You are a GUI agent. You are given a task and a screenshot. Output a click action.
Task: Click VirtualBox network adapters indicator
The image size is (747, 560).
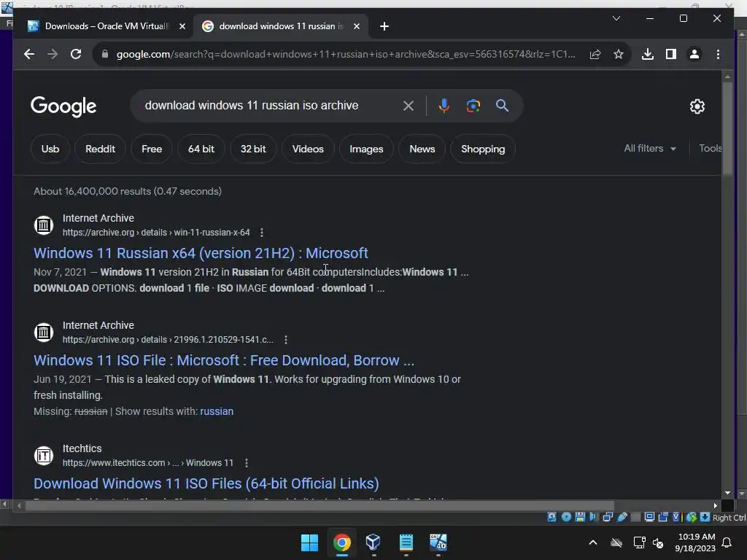[x=608, y=517]
